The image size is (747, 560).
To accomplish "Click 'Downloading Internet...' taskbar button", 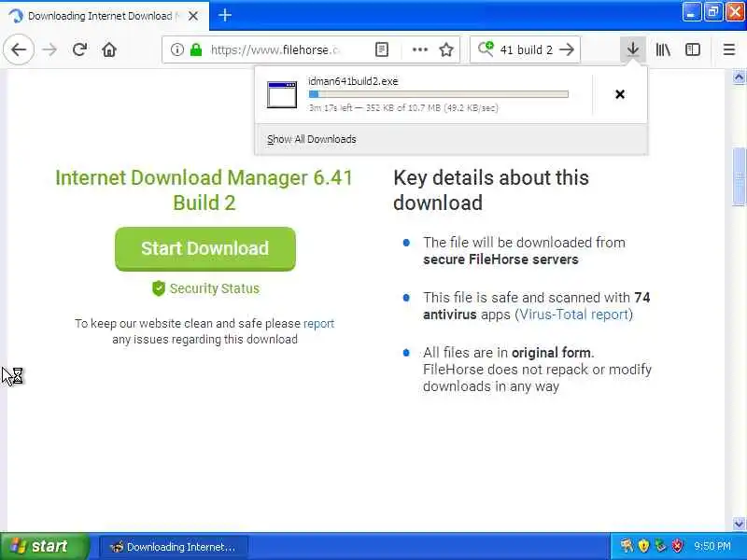I will coord(174,547).
